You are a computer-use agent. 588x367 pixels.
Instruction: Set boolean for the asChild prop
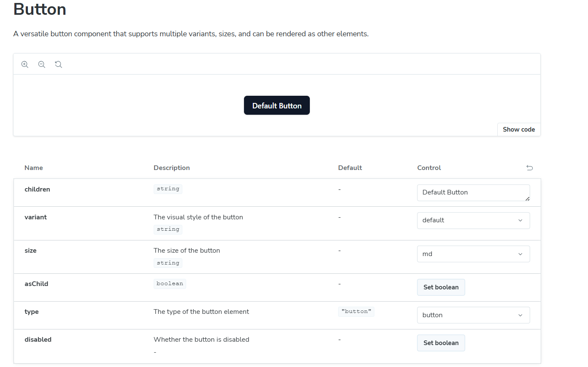[x=441, y=287]
